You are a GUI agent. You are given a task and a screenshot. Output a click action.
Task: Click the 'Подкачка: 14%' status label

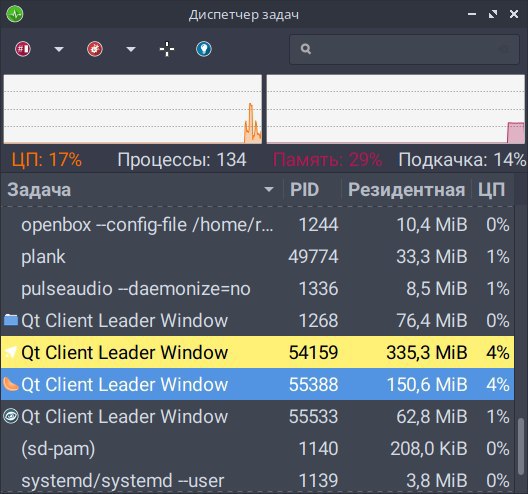tap(462, 160)
